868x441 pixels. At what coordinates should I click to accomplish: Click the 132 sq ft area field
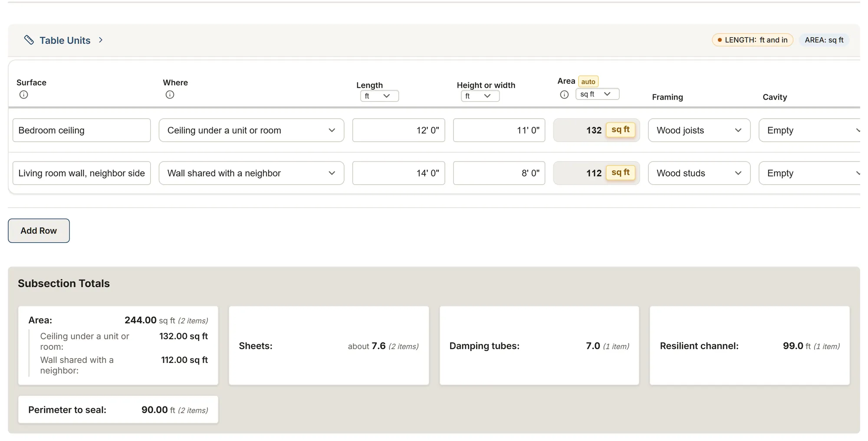(x=596, y=130)
